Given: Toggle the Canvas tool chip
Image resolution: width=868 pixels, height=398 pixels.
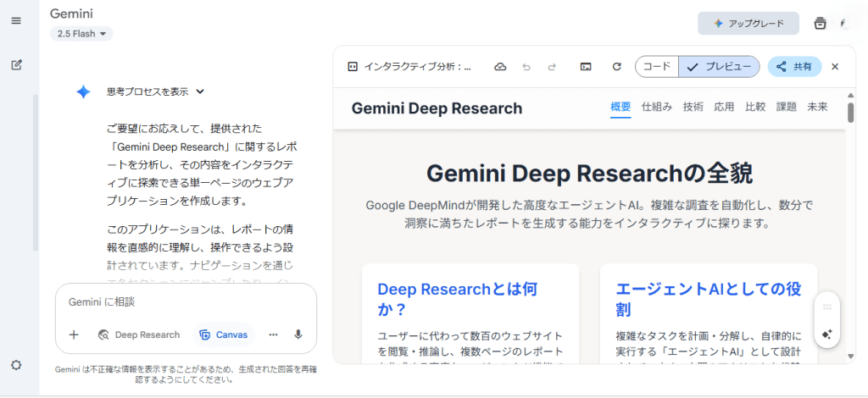Looking at the screenshot, I should [x=224, y=334].
